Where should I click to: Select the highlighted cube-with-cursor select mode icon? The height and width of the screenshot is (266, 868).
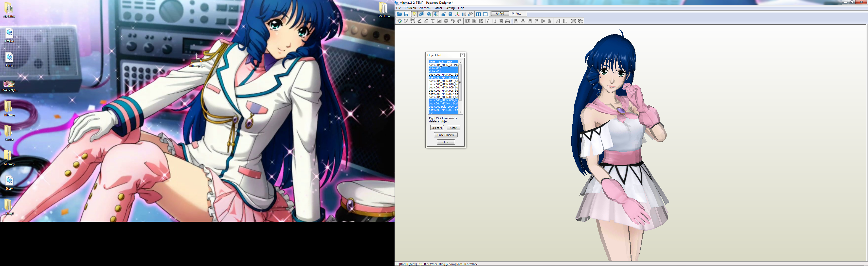436,14
